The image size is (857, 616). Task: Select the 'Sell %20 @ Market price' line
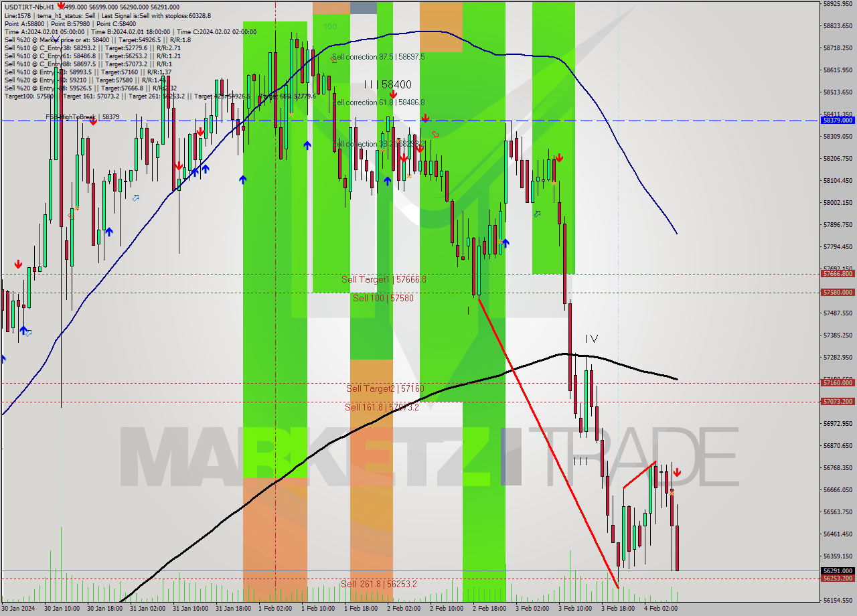pyautogui.click(x=98, y=40)
